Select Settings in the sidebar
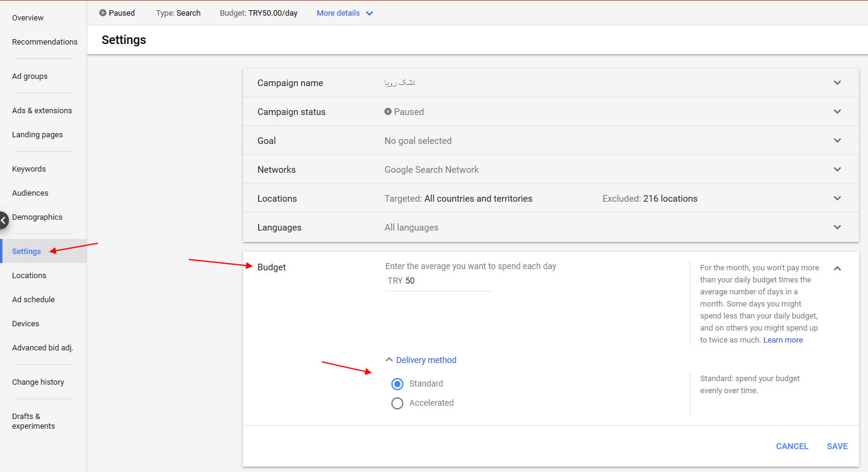 click(x=26, y=252)
